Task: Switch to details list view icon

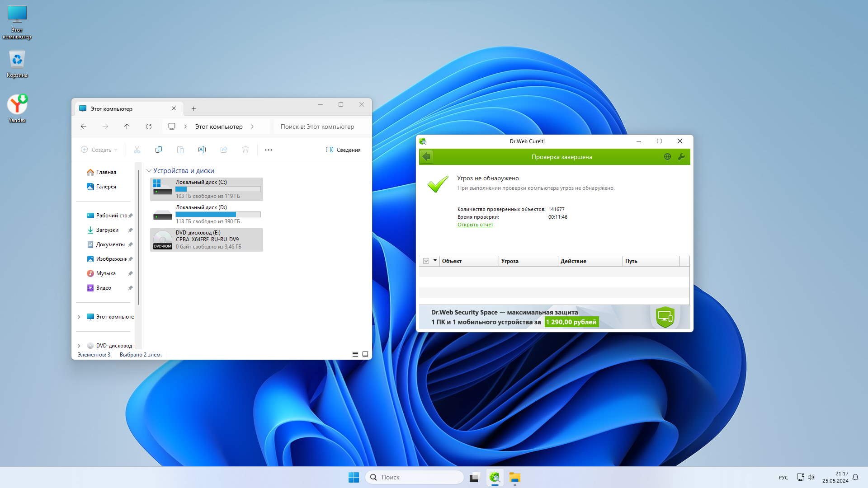Action: click(355, 354)
